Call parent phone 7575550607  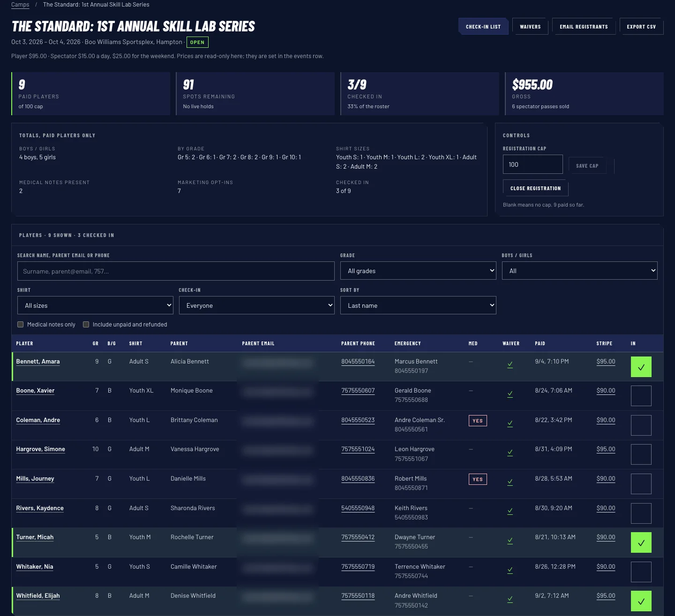358,391
